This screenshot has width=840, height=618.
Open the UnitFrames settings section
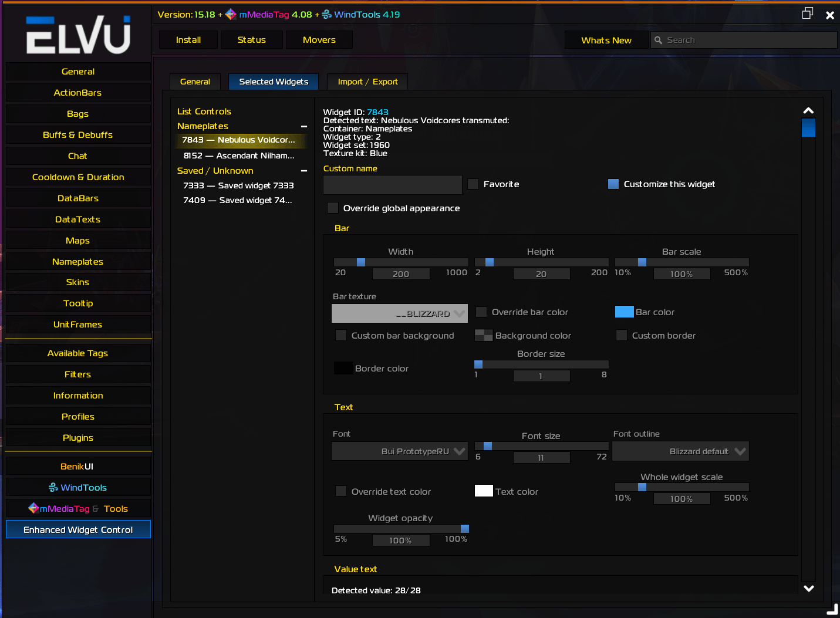click(x=78, y=325)
